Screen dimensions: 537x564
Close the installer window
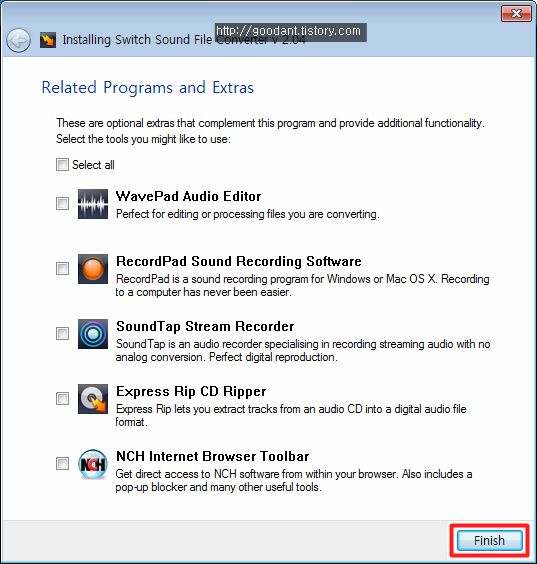coord(516,14)
